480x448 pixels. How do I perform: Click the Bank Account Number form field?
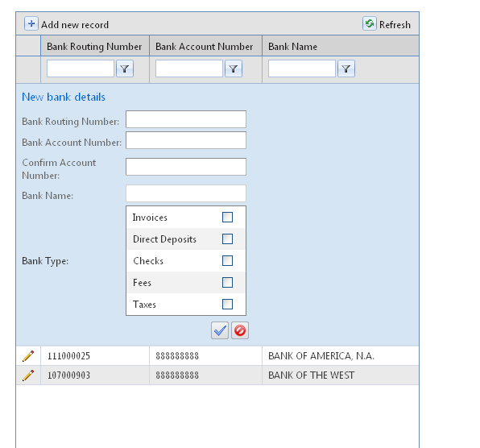186,140
